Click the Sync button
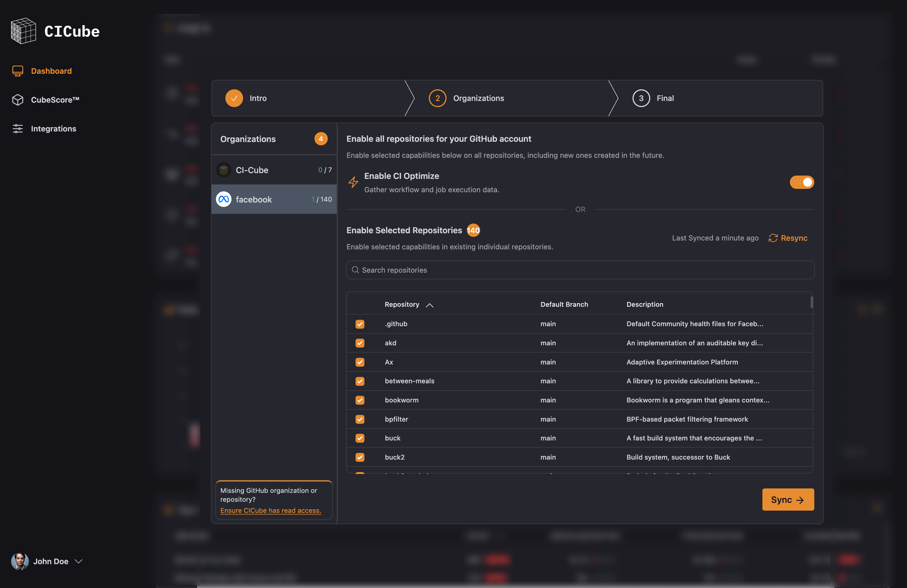This screenshot has height=588, width=907. [x=788, y=500]
